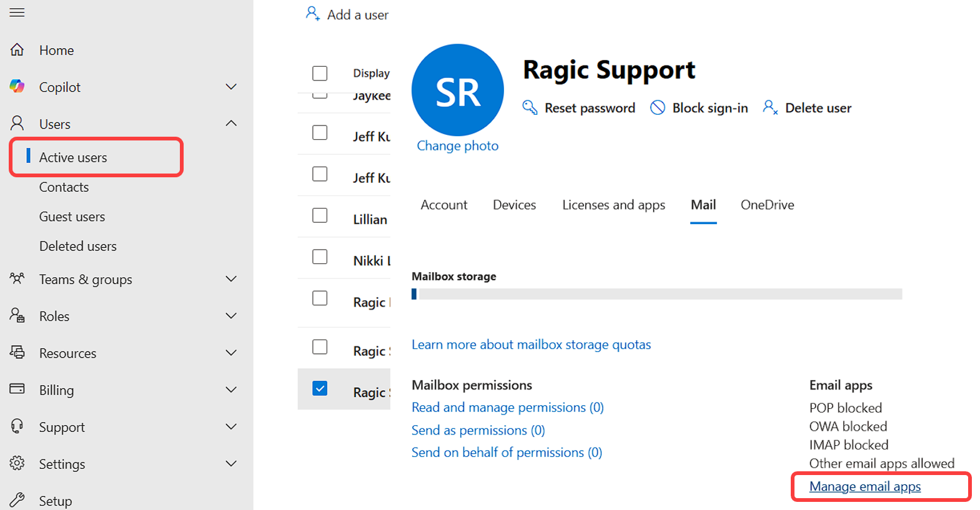980x510 pixels.
Task: Click the Setup wrench icon
Action: click(x=17, y=500)
